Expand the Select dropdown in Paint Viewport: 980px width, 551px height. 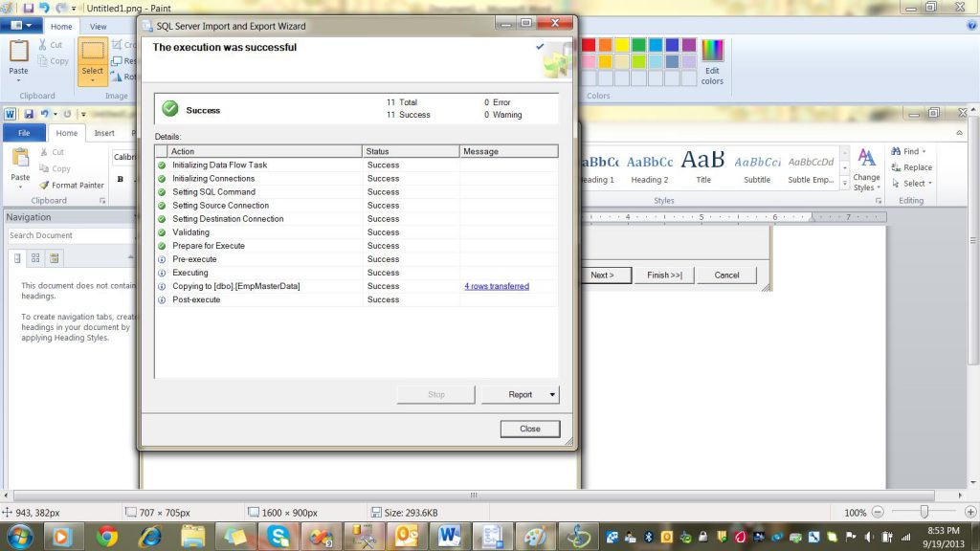click(93, 80)
